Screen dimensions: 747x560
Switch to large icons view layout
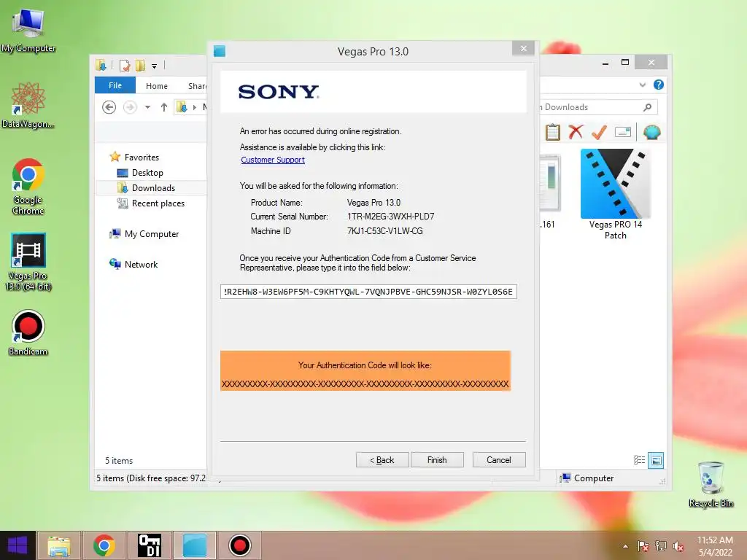coord(656,460)
